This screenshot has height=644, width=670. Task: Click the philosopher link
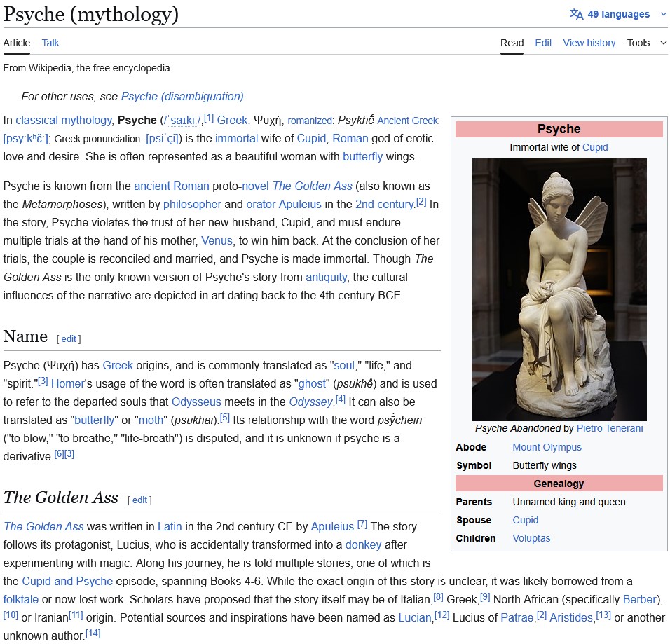[192, 204]
